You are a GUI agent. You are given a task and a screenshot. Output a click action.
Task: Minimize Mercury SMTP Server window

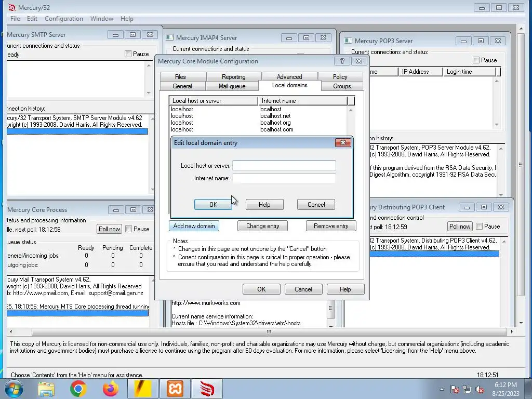116,35
